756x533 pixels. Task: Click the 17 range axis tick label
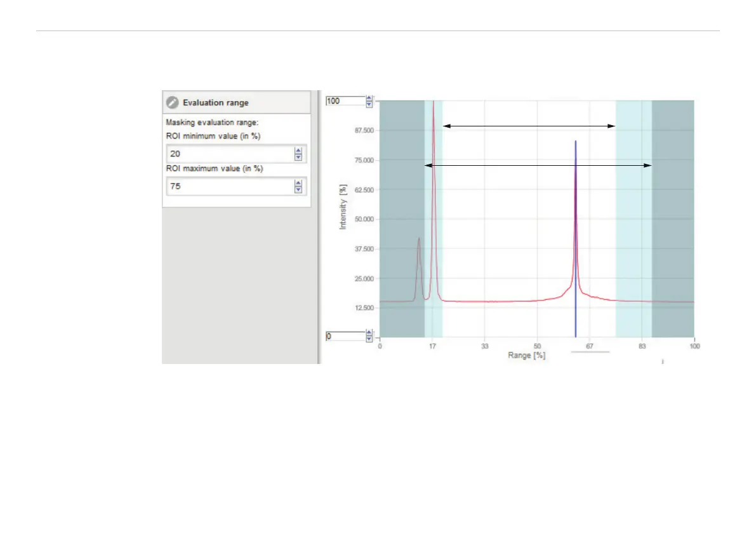[x=432, y=346]
